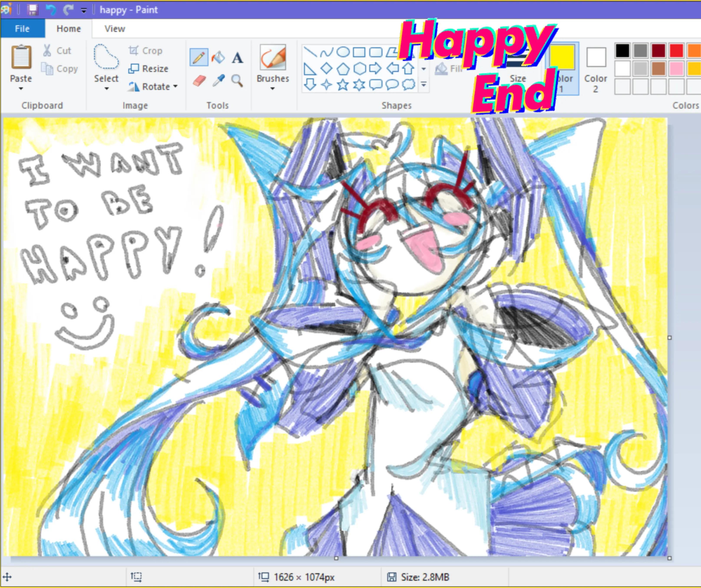
Task: Choose the Diamond shape
Action: point(326,69)
